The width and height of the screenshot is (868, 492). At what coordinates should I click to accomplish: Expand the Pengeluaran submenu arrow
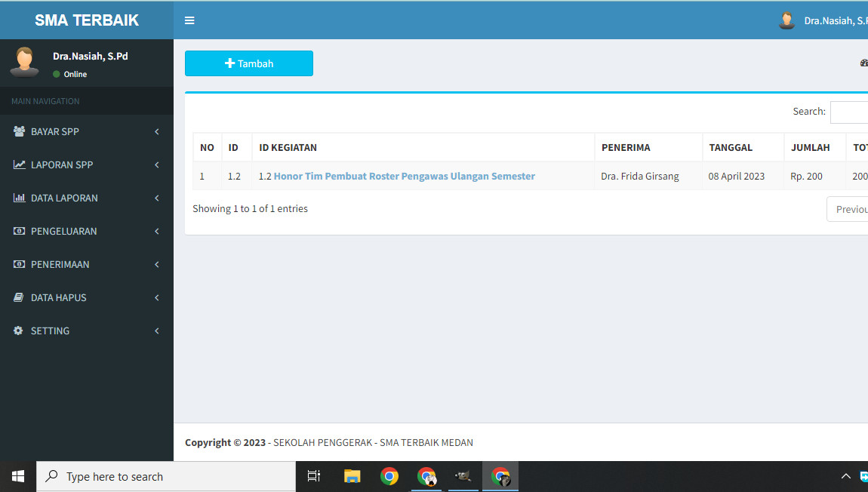(157, 231)
